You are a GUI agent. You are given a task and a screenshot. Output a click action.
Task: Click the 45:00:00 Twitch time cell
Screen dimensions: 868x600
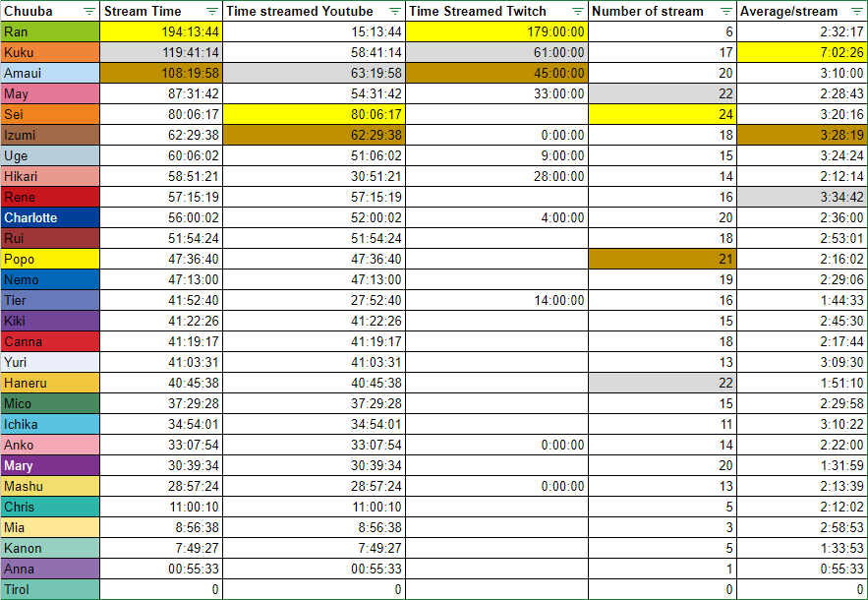click(497, 73)
